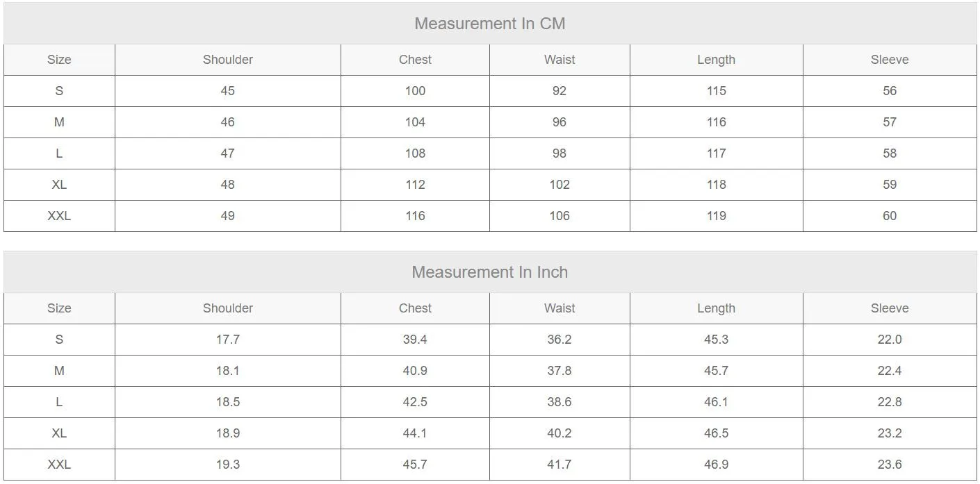Click the Waist header in the Inch table
The width and height of the screenshot is (980, 484).
560,308
